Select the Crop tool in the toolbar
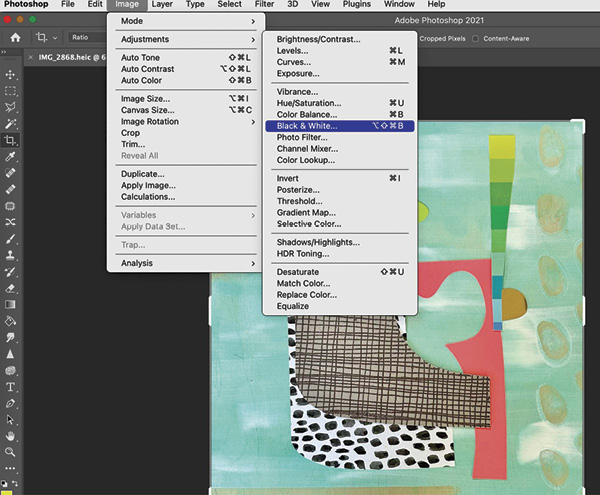This screenshot has height=495, width=600. pos(10,140)
